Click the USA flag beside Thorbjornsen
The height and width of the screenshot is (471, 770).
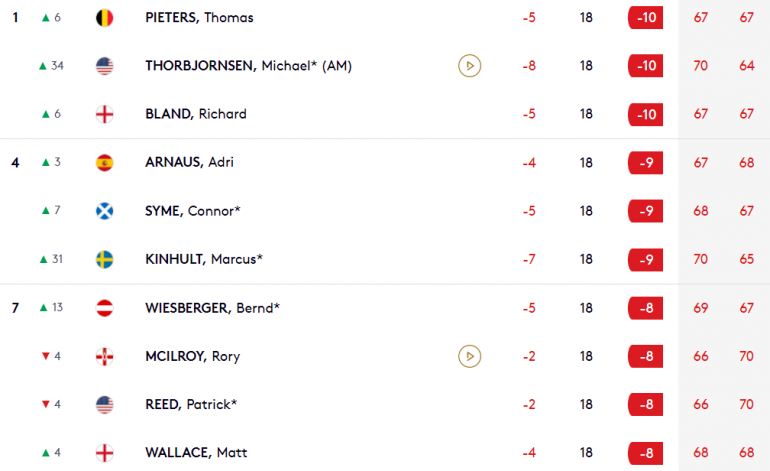pyautogui.click(x=105, y=66)
